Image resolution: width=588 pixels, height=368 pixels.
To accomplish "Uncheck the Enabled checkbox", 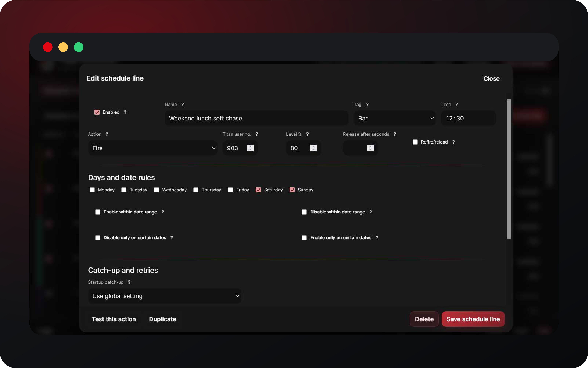I will 97,112.
